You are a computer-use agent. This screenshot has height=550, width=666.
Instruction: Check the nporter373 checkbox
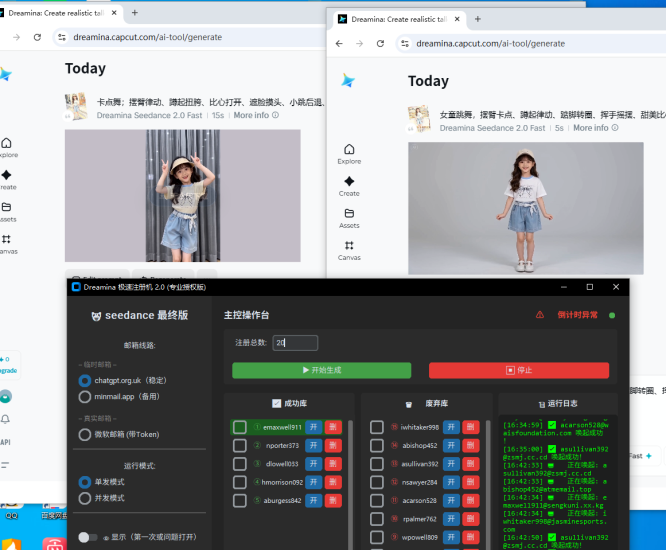240,446
